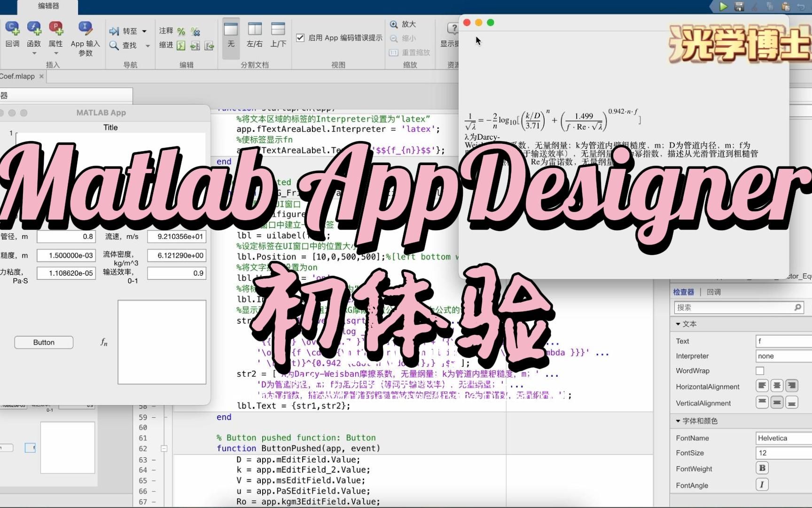Open the 查找 dropdown arrow

click(148, 46)
